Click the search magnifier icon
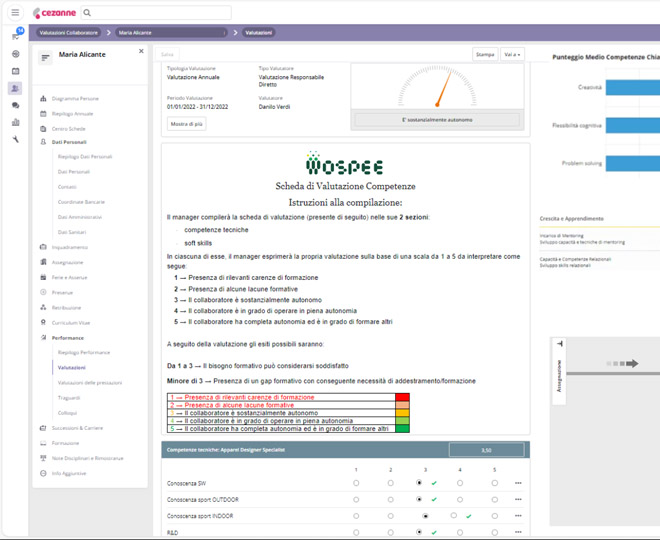The width and height of the screenshot is (660, 540). [87, 13]
